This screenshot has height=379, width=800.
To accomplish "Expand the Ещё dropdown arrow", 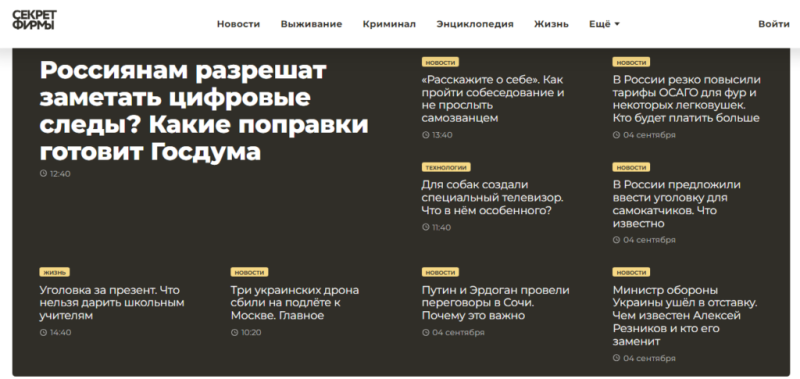I will pyautogui.click(x=617, y=24).
